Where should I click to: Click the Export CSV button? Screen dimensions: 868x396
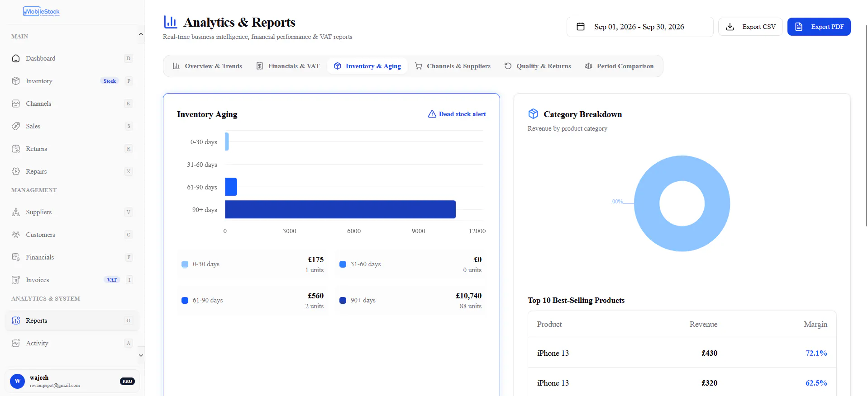[x=750, y=27]
